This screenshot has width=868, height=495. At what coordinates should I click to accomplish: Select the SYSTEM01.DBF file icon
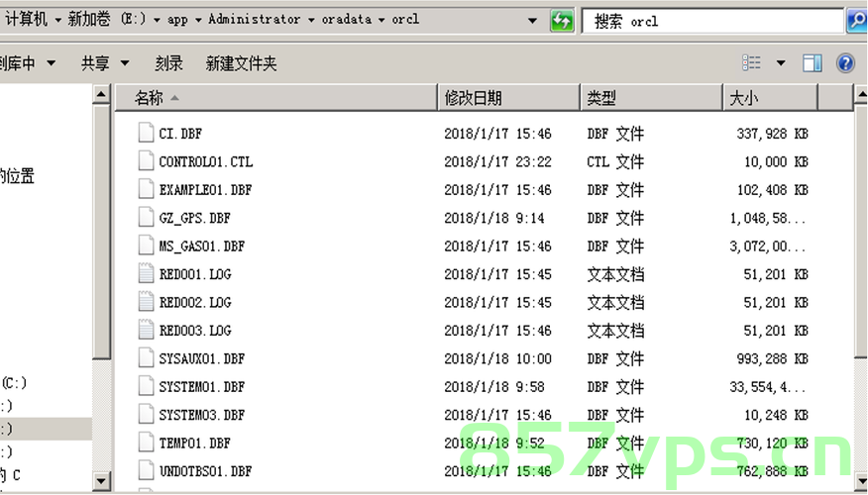click(146, 387)
